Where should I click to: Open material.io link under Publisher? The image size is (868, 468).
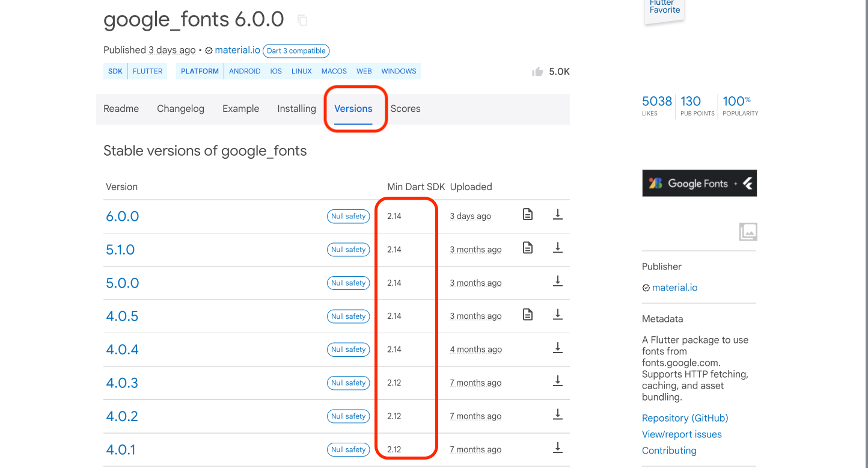(674, 288)
